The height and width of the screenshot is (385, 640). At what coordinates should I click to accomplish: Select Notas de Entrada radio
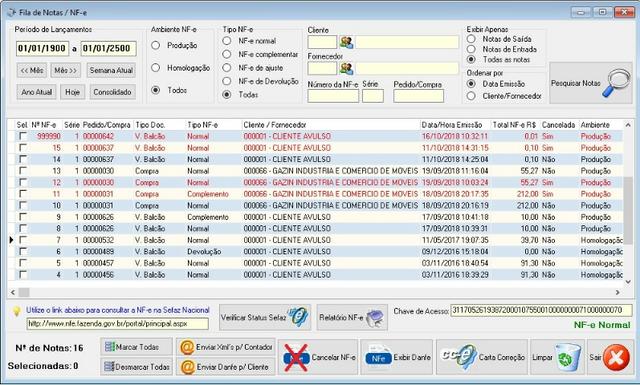[471, 49]
